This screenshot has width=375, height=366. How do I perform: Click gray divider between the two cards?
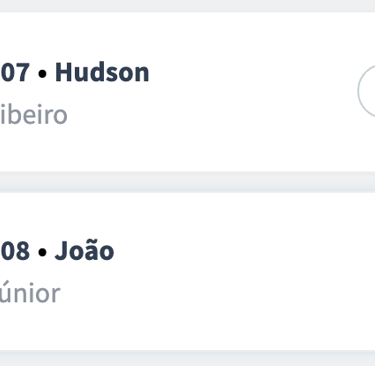(187, 182)
